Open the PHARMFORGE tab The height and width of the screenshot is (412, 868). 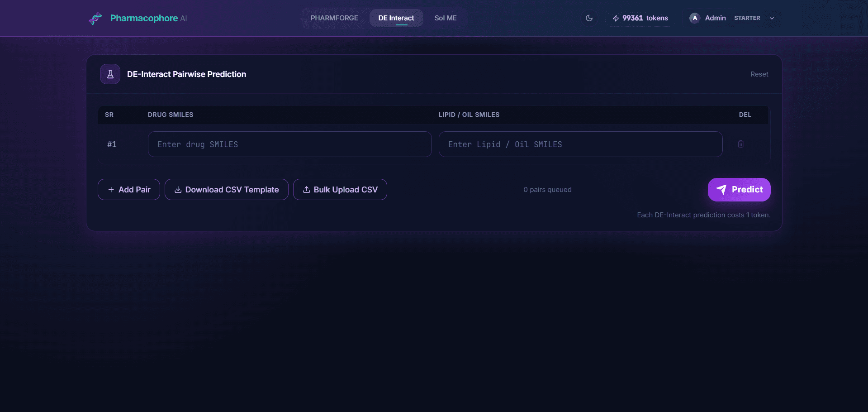click(x=334, y=18)
